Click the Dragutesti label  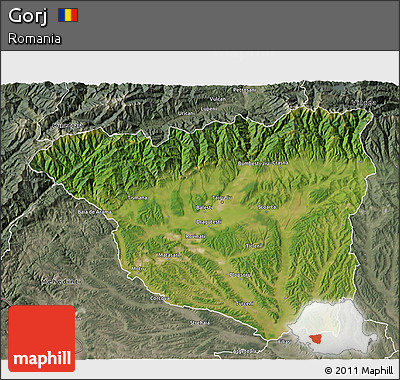[x=209, y=222]
